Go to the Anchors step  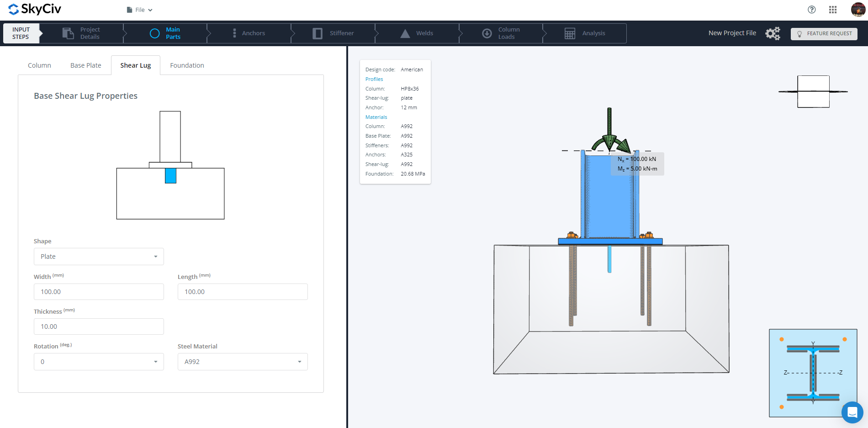tap(249, 33)
